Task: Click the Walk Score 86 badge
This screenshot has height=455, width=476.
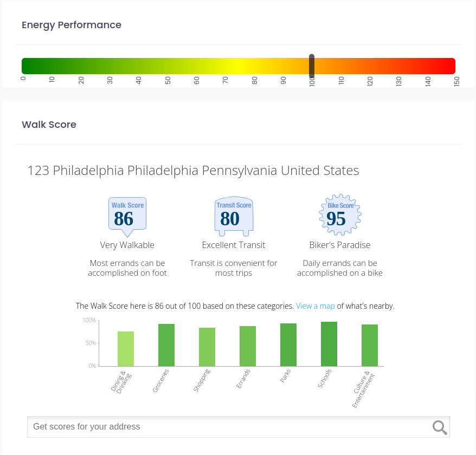Action: point(127,216)
